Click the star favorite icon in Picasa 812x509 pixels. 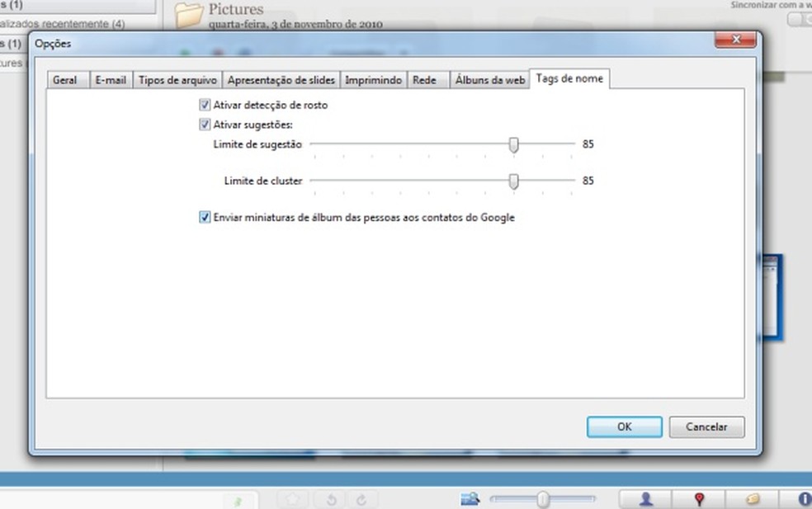[293, 500]
